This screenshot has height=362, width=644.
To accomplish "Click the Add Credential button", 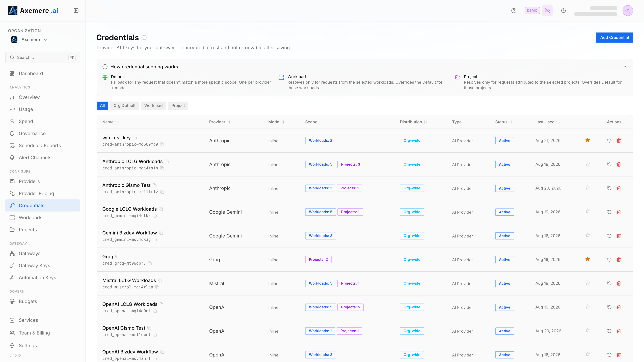I will pos(614,38).
